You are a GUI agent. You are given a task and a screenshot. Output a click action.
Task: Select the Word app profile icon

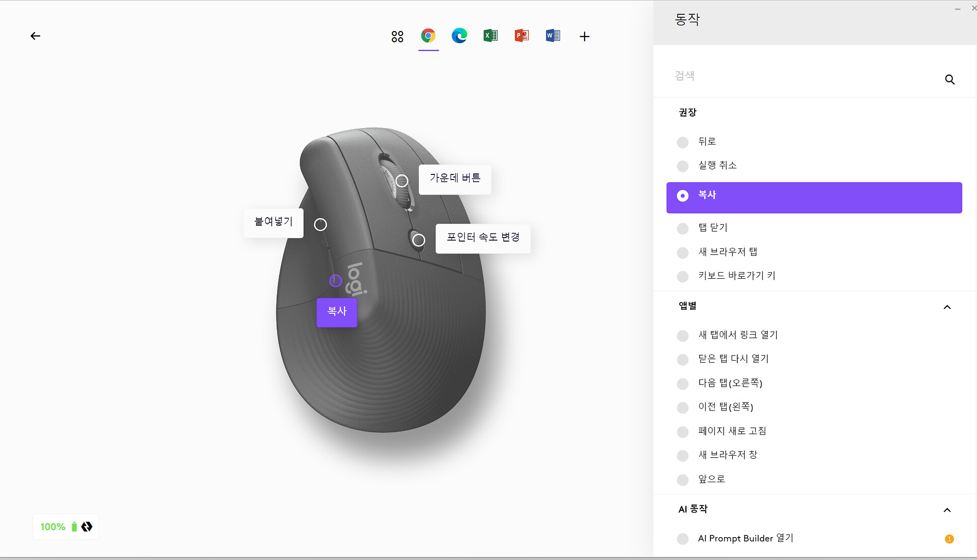[553, 36]
